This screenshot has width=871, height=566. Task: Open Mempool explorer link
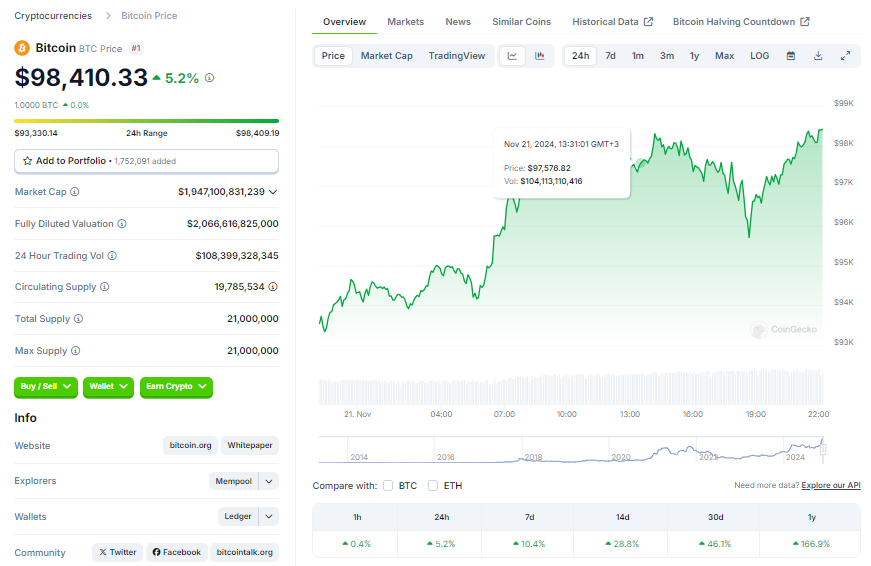point(233,481)
